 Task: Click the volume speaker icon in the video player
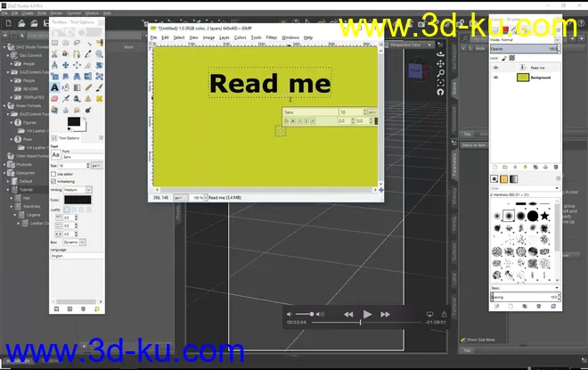click(290, 314)
